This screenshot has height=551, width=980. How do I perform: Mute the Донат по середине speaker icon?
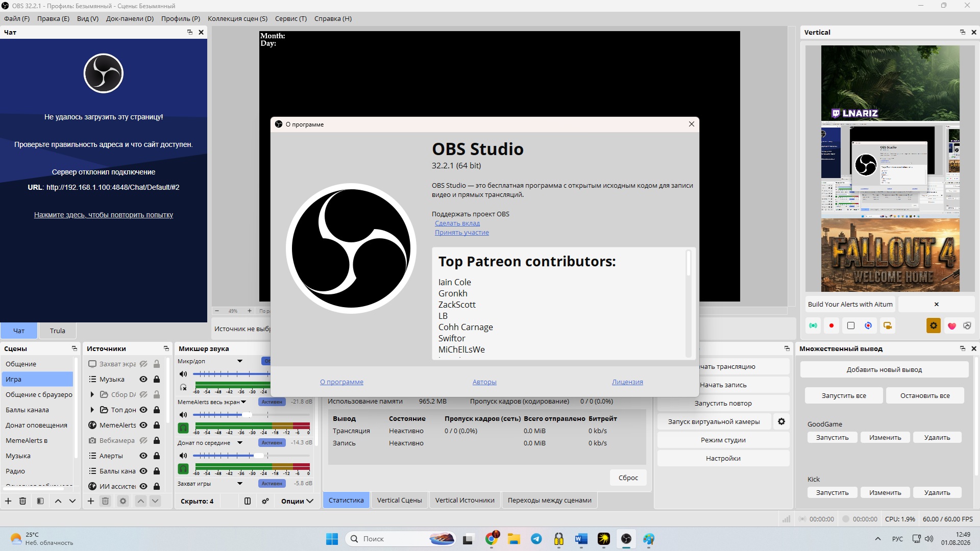pos(183,456)
